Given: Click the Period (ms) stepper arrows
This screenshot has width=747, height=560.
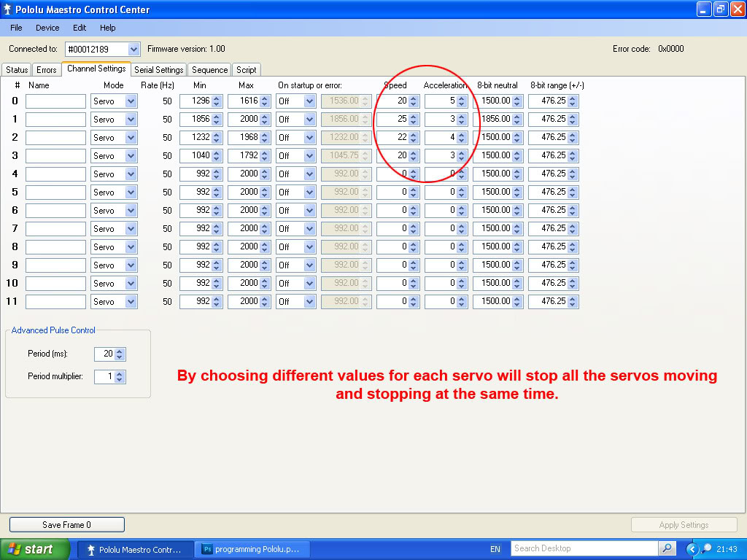Looking at the screenshot, I should click(120, 354).
